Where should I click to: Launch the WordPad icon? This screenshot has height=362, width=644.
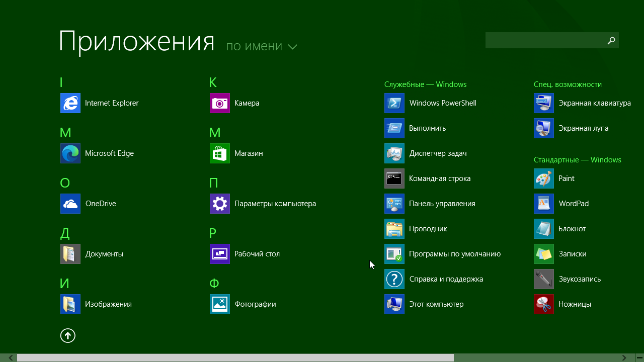[x=544, y=204]
